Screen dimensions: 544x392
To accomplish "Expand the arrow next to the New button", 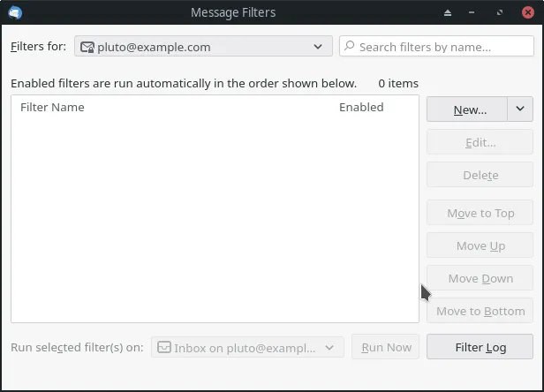I will [x=520, y=109].
